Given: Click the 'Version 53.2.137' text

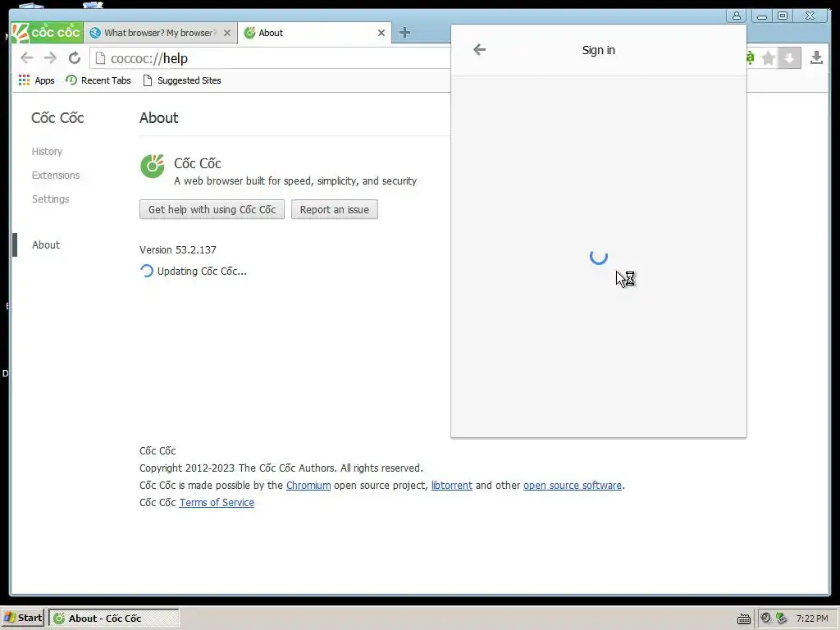Looking at the screenshot, I should click(x=178, y=249).
